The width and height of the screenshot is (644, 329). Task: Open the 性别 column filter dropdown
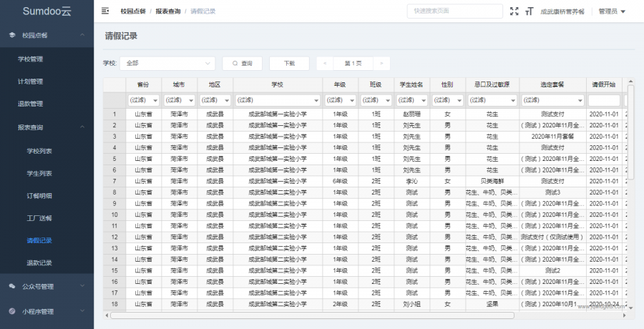click(448, 100)
